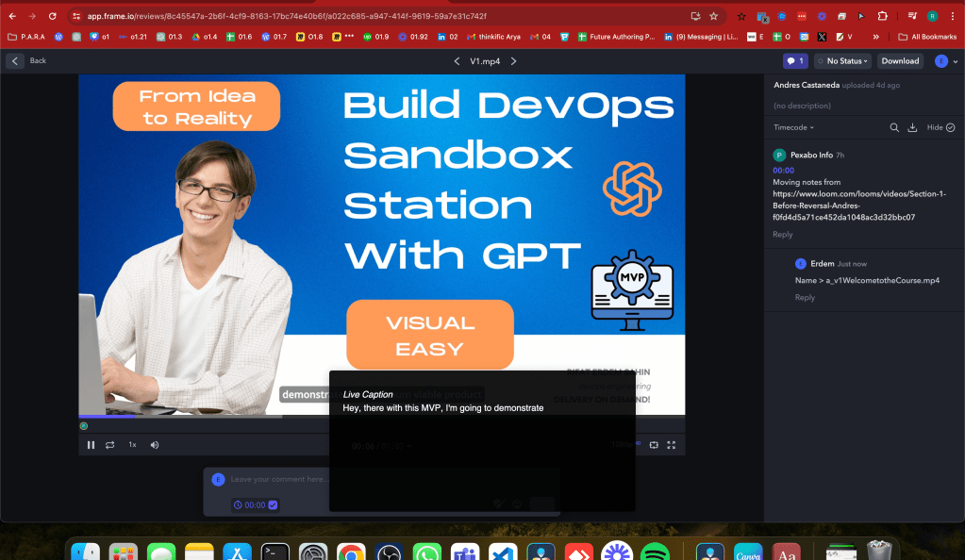Click browser back arrow
The width and height of the screenshot is (965, 560).
pos(12,17)
